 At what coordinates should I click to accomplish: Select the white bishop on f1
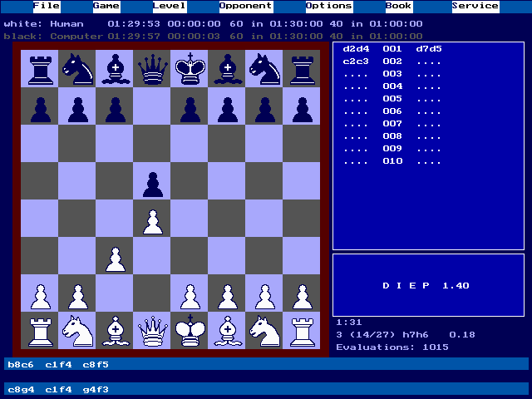click(228, 331)
